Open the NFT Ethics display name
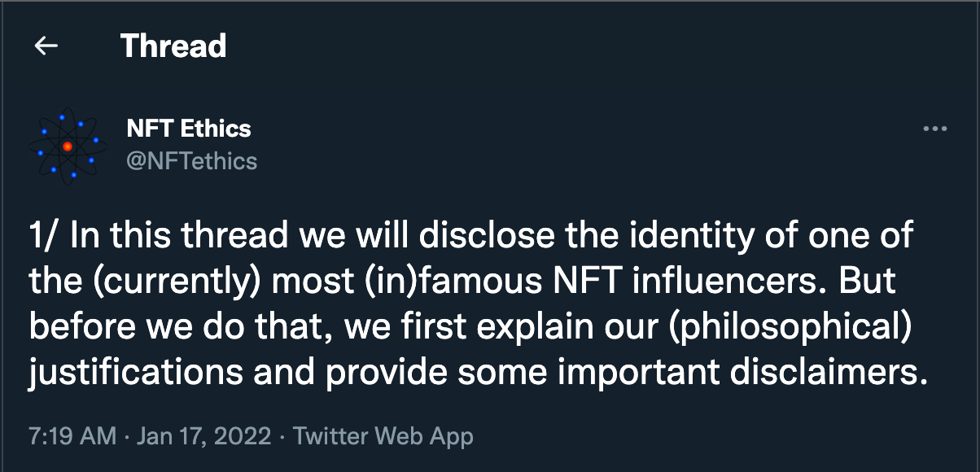This screenshot has width=980, height=472. click(189, 128)
